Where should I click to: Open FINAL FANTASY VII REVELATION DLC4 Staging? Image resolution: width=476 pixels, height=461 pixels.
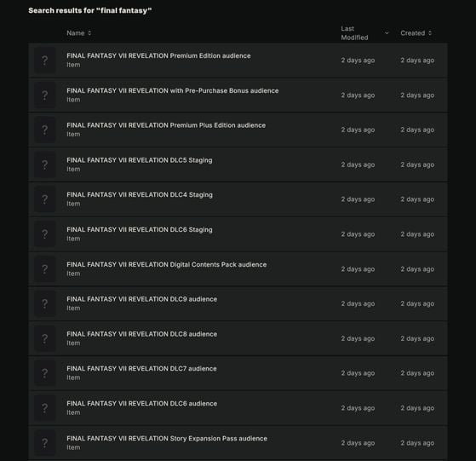point(140,195)
